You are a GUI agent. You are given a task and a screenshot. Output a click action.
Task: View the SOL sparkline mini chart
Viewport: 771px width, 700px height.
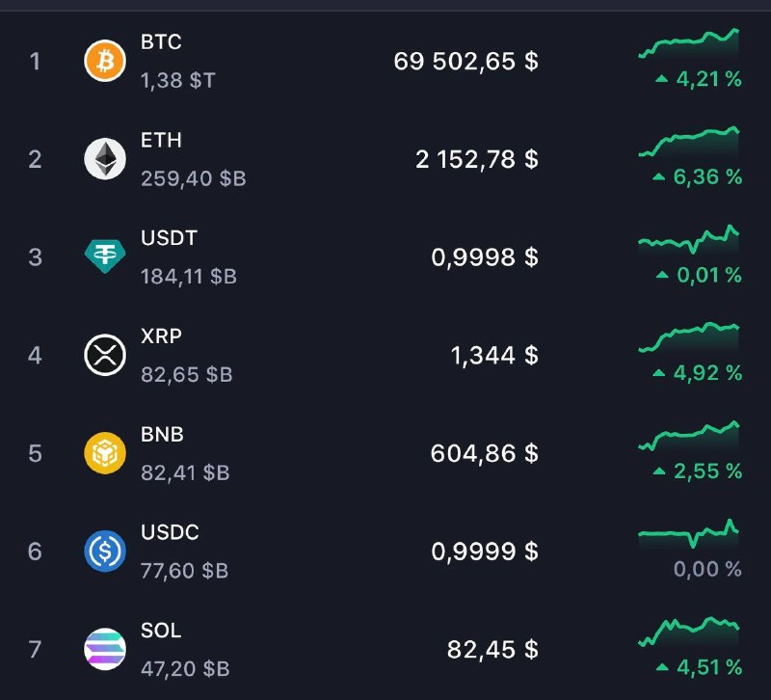(x=688, y=632)
